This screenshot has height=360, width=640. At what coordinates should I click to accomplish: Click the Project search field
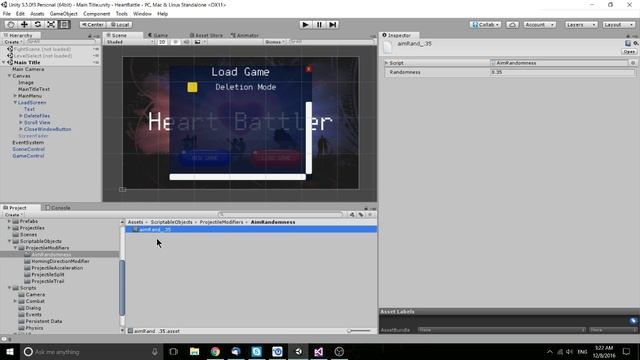281,215
